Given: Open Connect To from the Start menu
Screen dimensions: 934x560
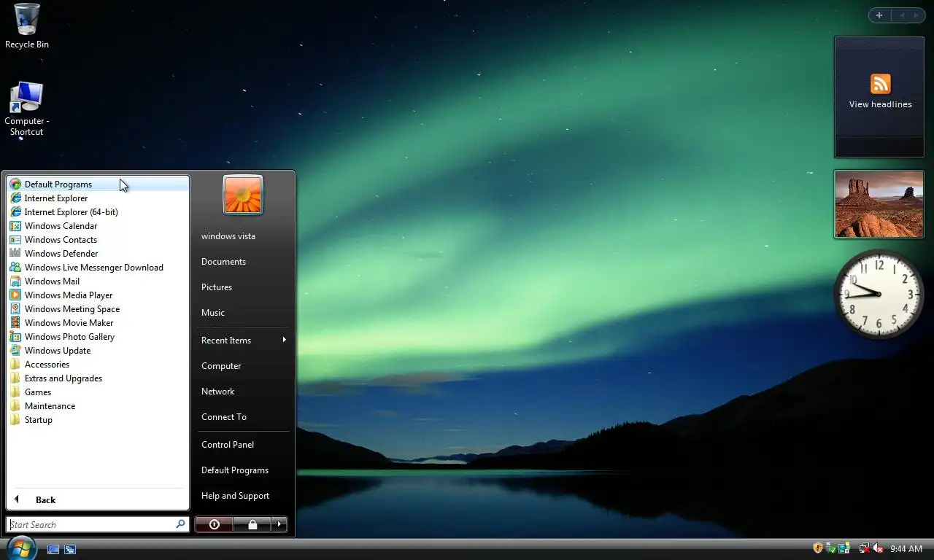Looking at the screenshot, I should 224,417.
